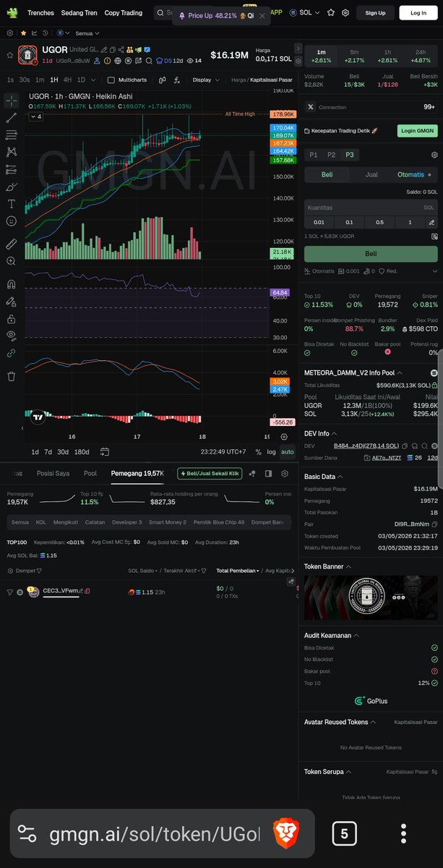Viewport: 443px width, 868px height.
Task: Switch to the Jual tab
Action: click(x=371, y=174)
